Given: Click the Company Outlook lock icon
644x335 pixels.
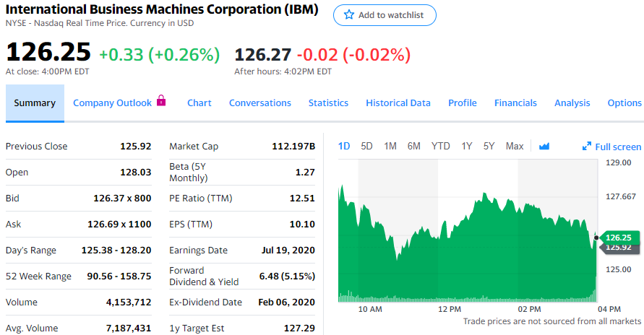Looking at the screenshot, I should pyautogui.click(x=161, y=101).
